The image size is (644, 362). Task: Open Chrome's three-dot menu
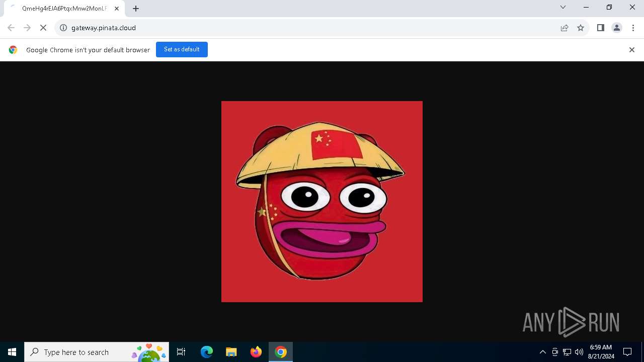point(633,28)
